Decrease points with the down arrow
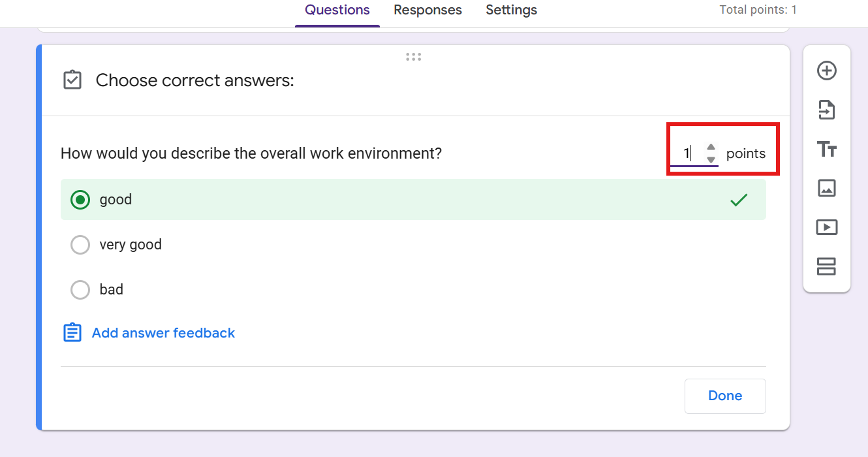The width and height of the screenshot is (868, 457). (x=711, y=159)
